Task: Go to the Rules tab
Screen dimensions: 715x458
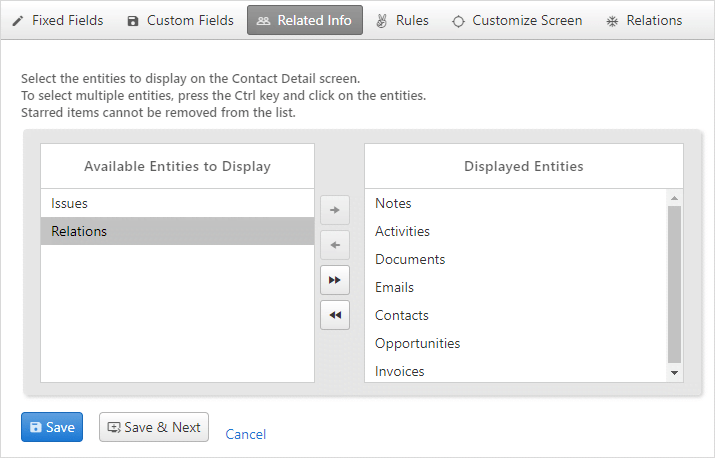Action: point(402,21)
